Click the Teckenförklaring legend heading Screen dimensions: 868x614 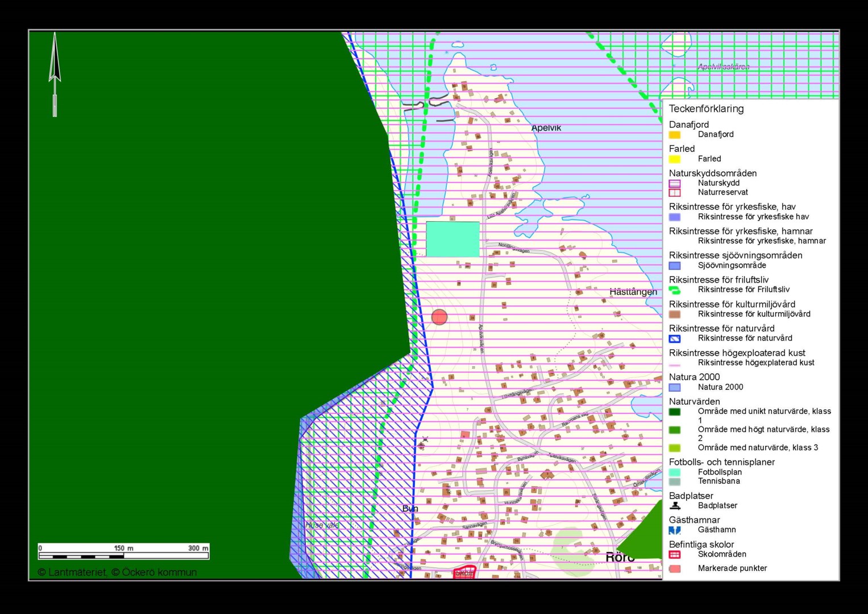706,109
